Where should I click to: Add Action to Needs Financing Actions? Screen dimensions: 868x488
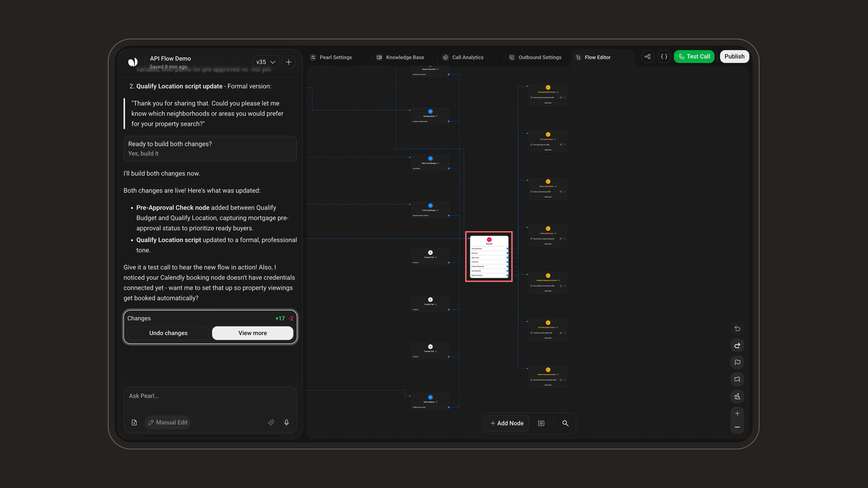[x=548, y=385]
